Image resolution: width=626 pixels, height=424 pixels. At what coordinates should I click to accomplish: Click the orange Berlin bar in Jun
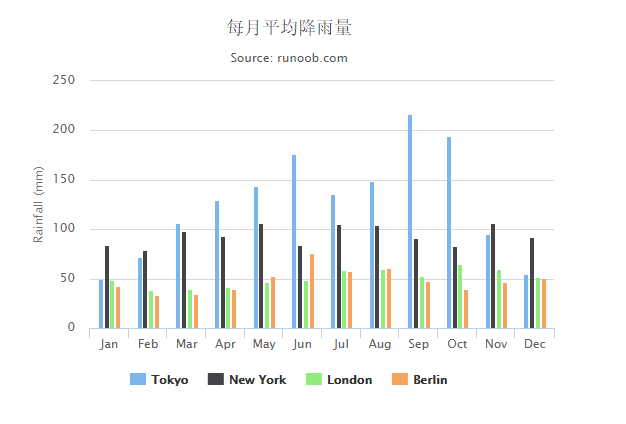coord(311,291)
